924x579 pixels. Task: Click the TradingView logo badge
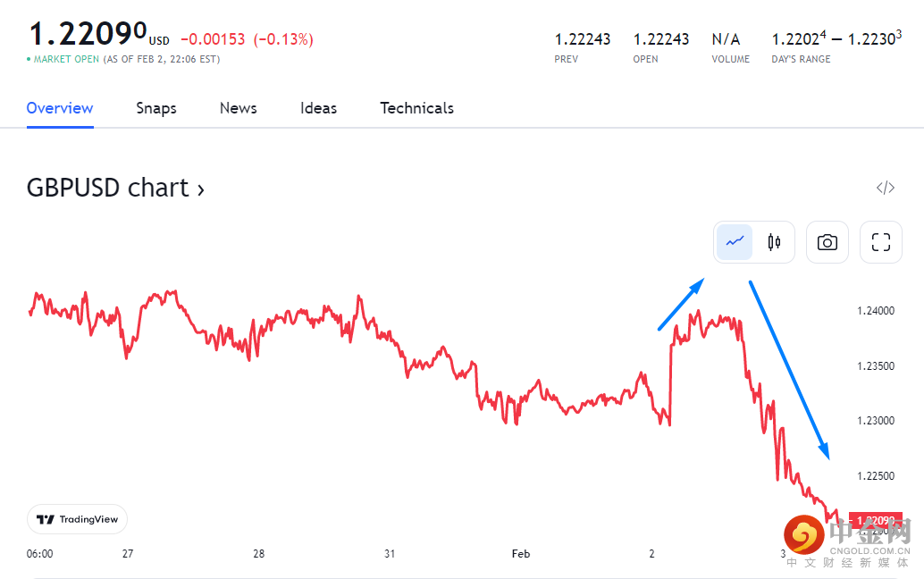point(78,519)
